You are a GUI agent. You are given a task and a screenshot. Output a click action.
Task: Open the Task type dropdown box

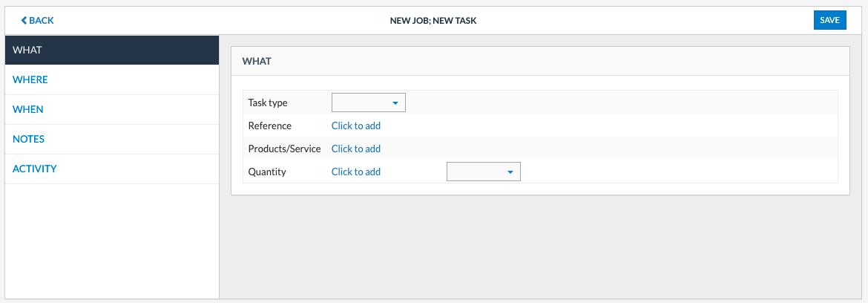pyautogui.click(x=364, y=102)
